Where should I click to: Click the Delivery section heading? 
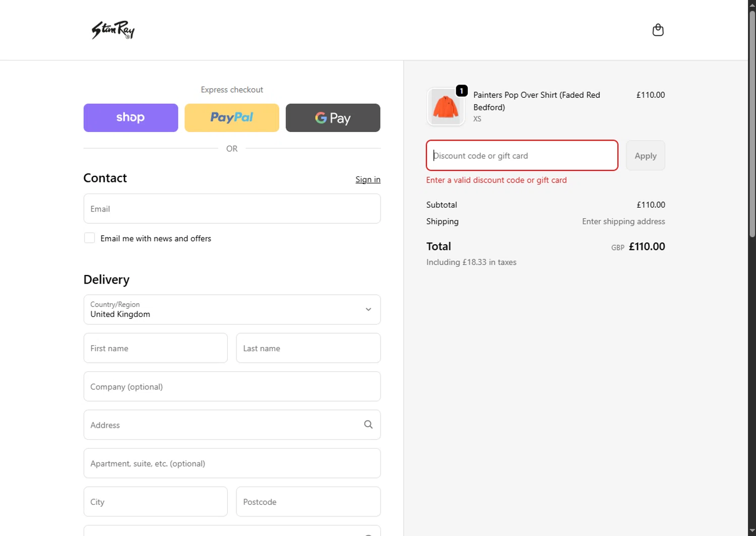106,280
